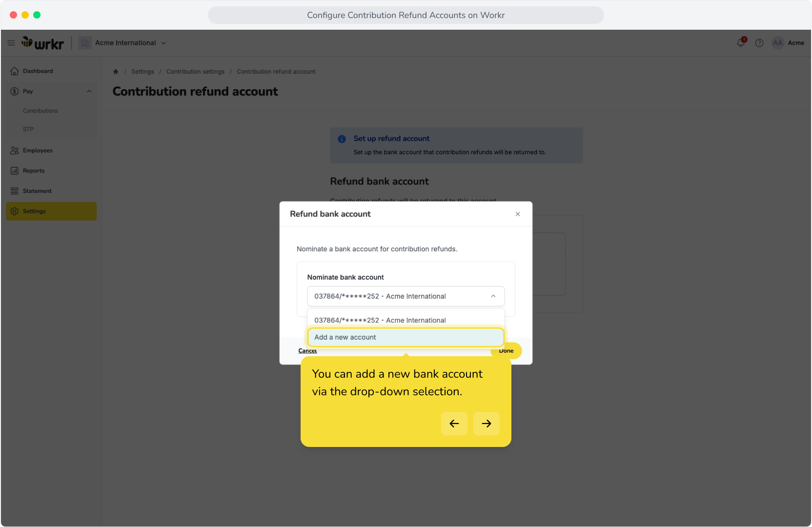Image resolution: width=812 pixels, height=527 pixels.
Task: Click the Reports chart icon
Action: coord(15,171)
